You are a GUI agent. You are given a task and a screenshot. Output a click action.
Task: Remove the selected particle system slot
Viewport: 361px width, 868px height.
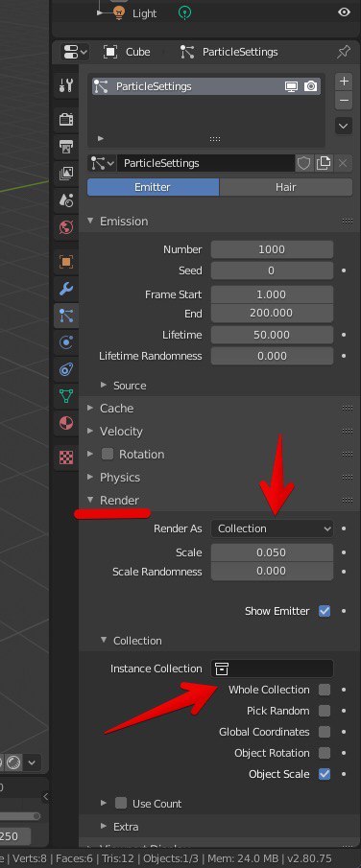click(344, 101)
